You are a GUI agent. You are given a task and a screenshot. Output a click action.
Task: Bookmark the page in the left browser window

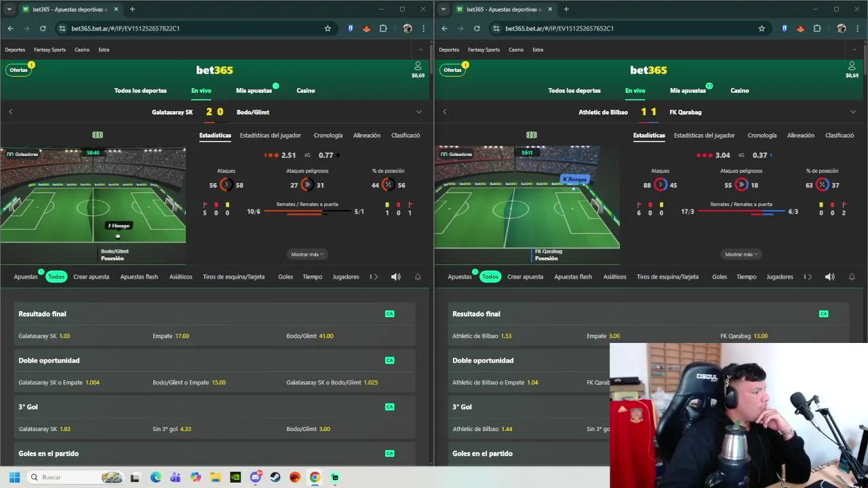328,28
